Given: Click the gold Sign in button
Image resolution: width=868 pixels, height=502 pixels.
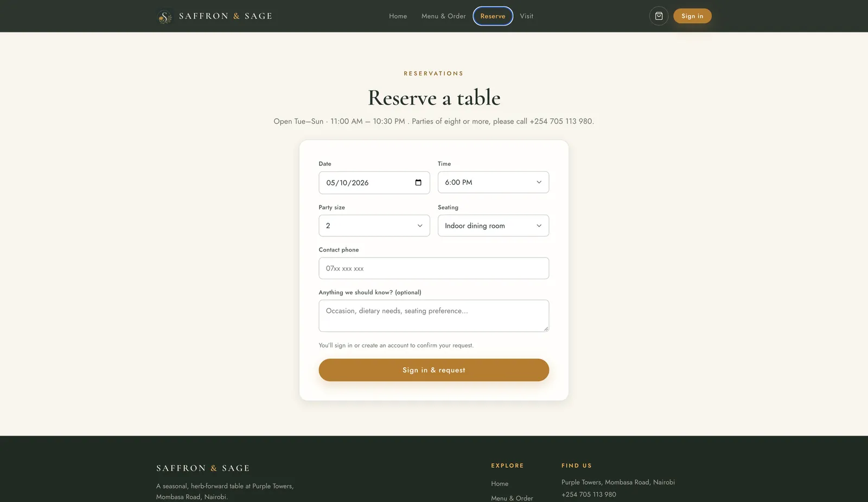Looking at the screenshot, I should click(692, 16).
